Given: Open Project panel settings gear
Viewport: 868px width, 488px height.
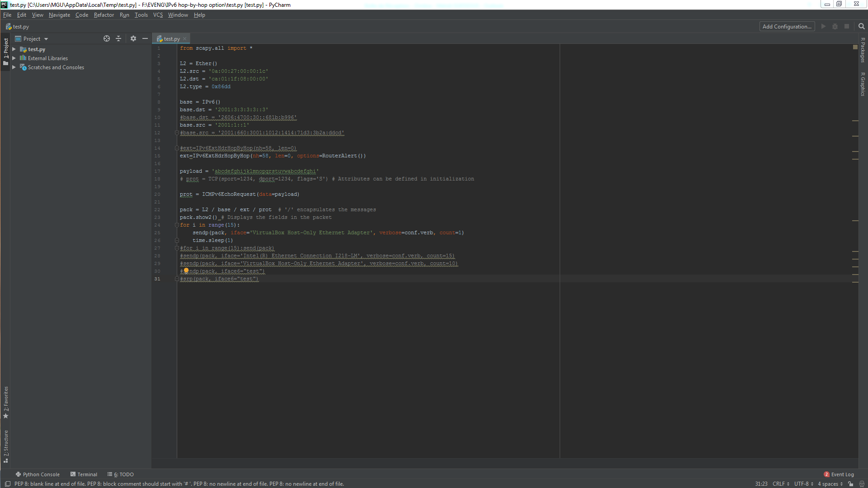Looking at the screenshot, I should (133, 39).
